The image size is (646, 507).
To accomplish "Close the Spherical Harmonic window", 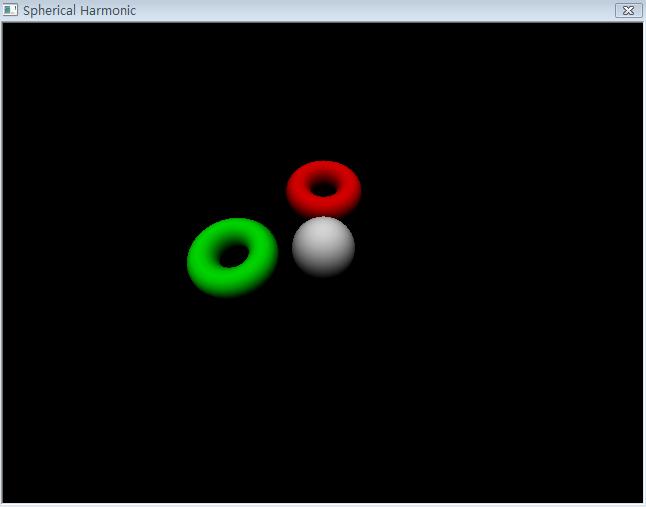I will tap(628, 10).
